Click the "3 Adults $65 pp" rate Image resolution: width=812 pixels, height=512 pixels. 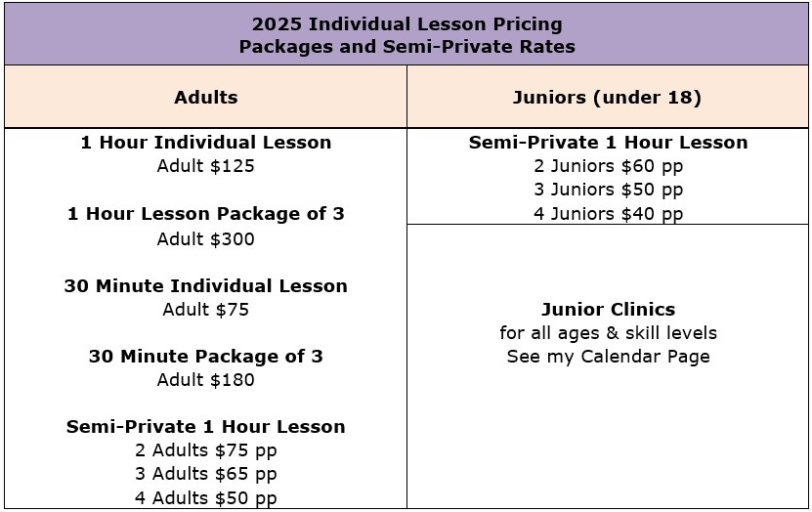[205, 474]
